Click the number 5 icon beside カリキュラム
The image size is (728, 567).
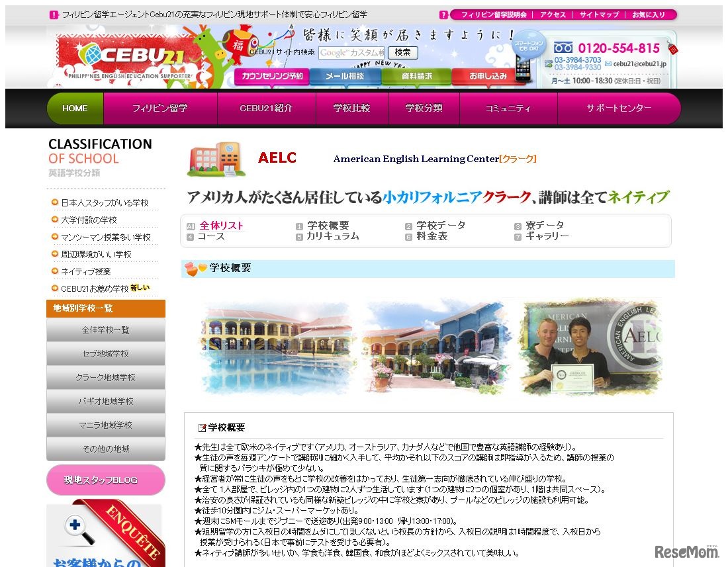(x=299, y=237)
